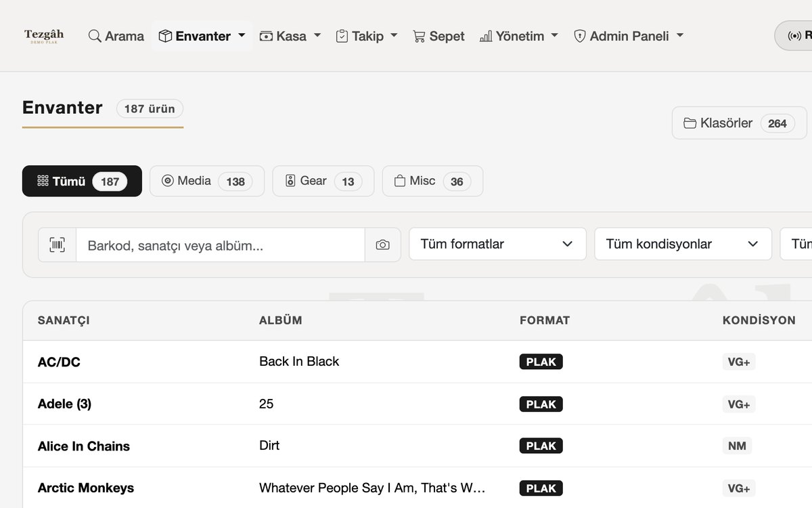The height and width of the screenshot is (508, 812).
Task: Click the Arama magnifier icon
Action: [95, 36]
